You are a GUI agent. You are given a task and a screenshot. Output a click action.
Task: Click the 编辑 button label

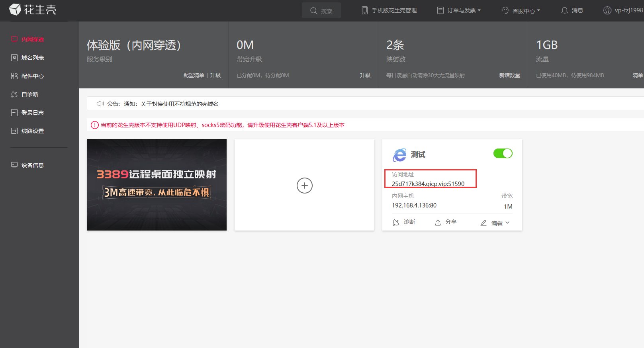(x=497, y=223)
